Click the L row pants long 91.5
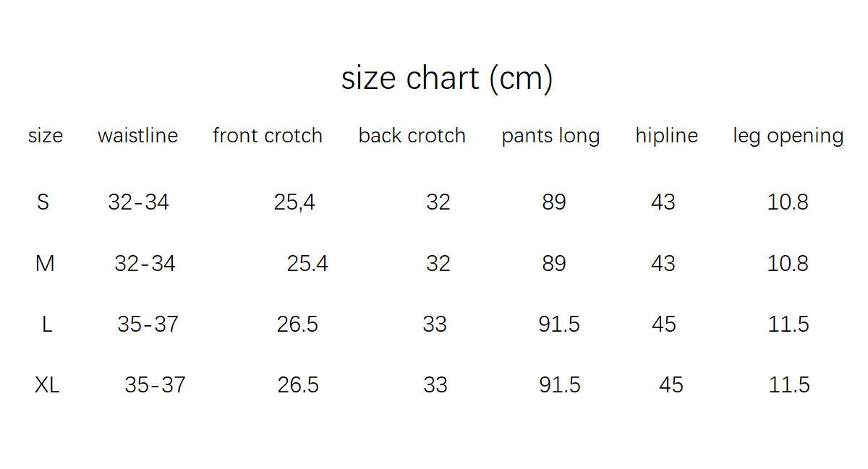868x469 pixels. pyautogui.click(x=559, y=324)
